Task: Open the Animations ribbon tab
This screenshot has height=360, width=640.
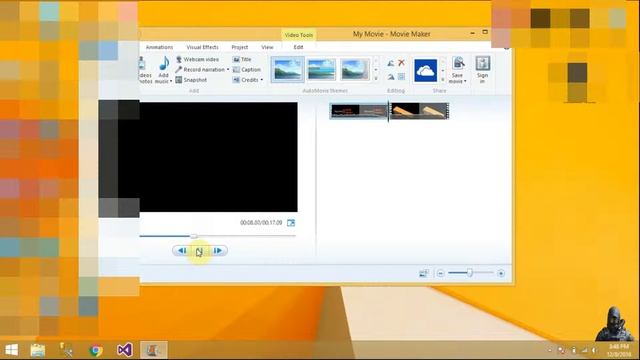Action: point(159,47)
